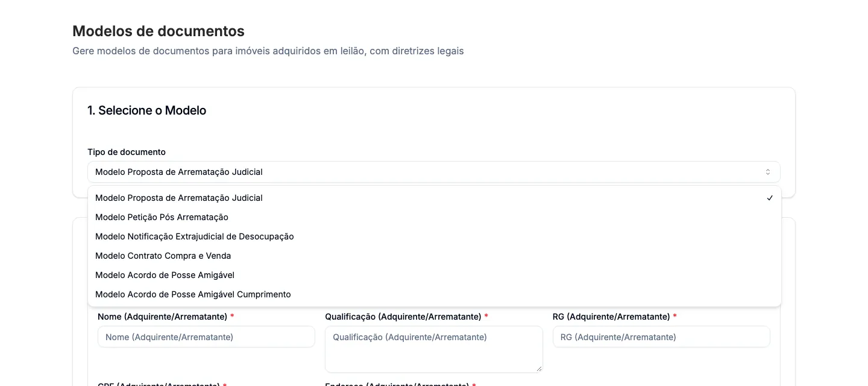Click the Qualificação (Adquirente/Arrematante) textarea

433,349
